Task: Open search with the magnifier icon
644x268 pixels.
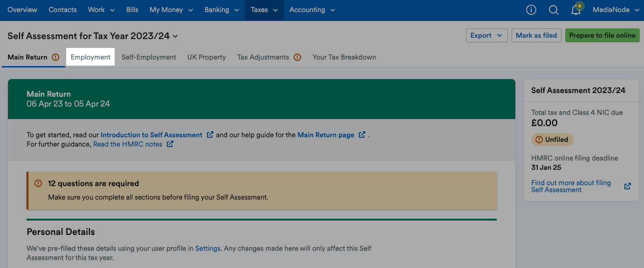Action: coord(554,10)
